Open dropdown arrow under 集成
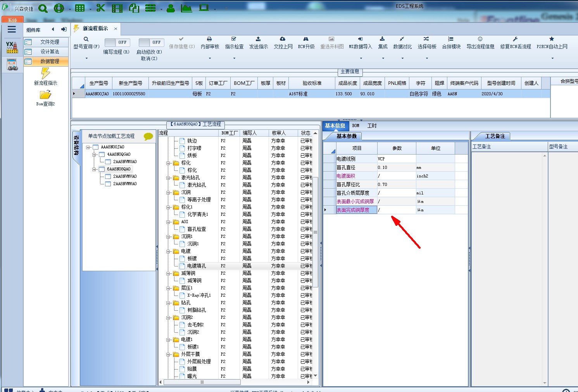The width and height of the screenshot is (578, 392). [x=383, y=58]
